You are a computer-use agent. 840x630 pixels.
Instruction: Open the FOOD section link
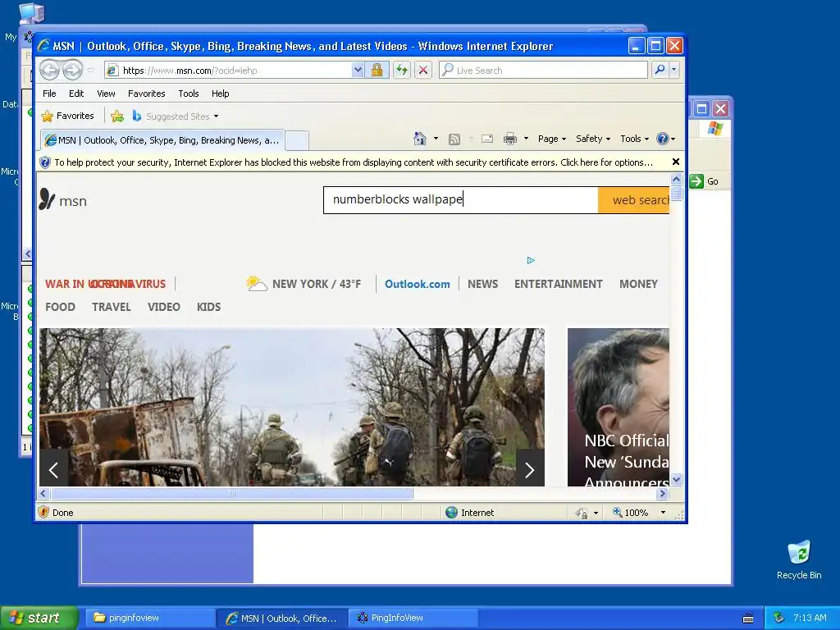(60, 307)
